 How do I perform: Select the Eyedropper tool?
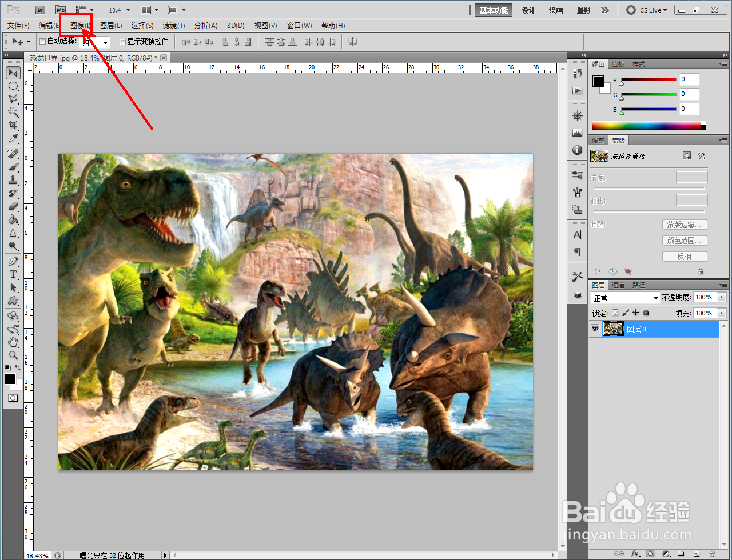point(13,139)
